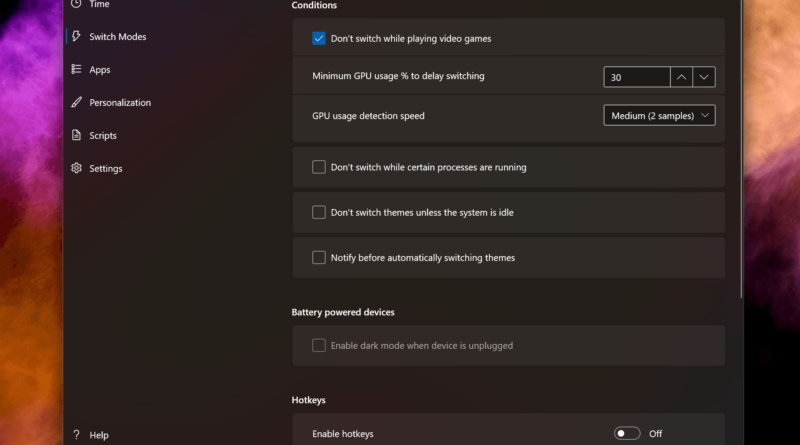The height and width of the screenshot is (445, 800).
Task: Open the Scripts page
Action: coord(103,135)
